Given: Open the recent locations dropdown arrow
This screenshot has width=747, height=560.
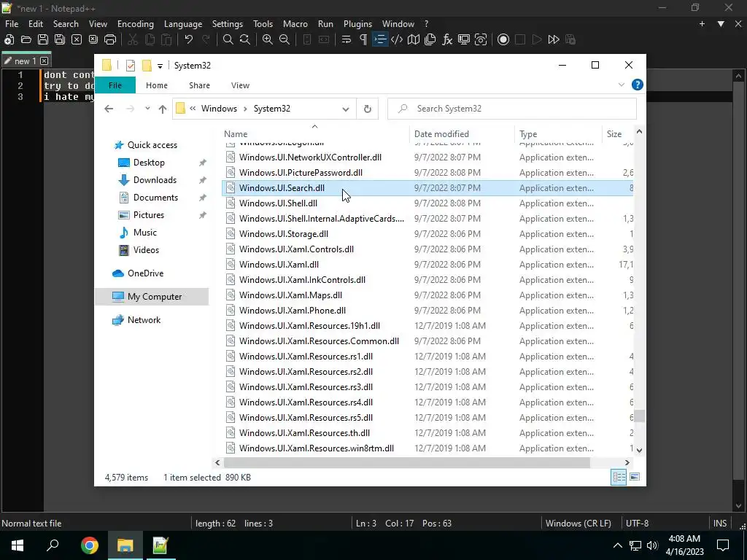Looking at the screenshot, I should [x=147, y=109].
